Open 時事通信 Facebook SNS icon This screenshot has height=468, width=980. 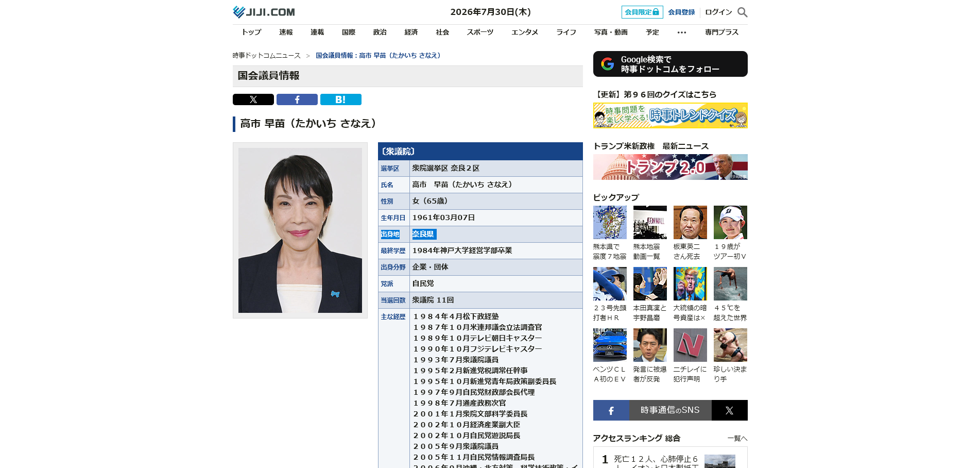pyautogui.click(x=611, y=410)
